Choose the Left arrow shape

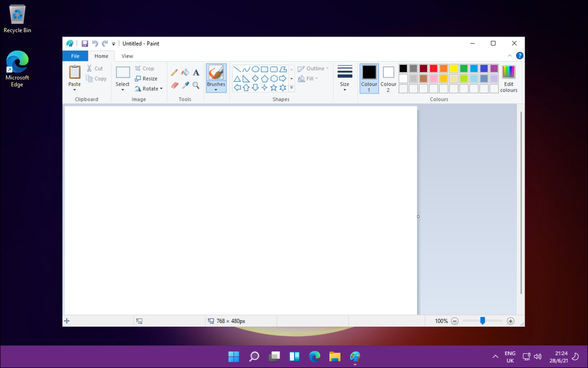(237, 87)
